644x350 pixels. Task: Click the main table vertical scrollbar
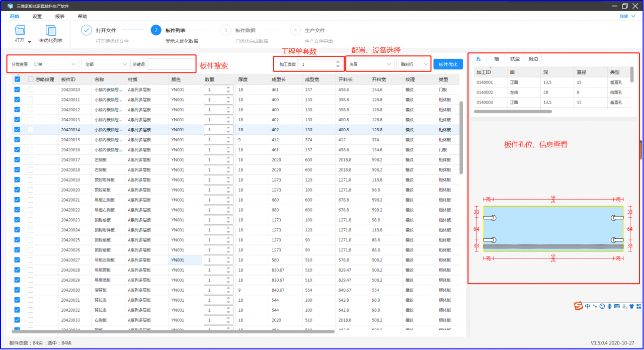click(461, 138)
